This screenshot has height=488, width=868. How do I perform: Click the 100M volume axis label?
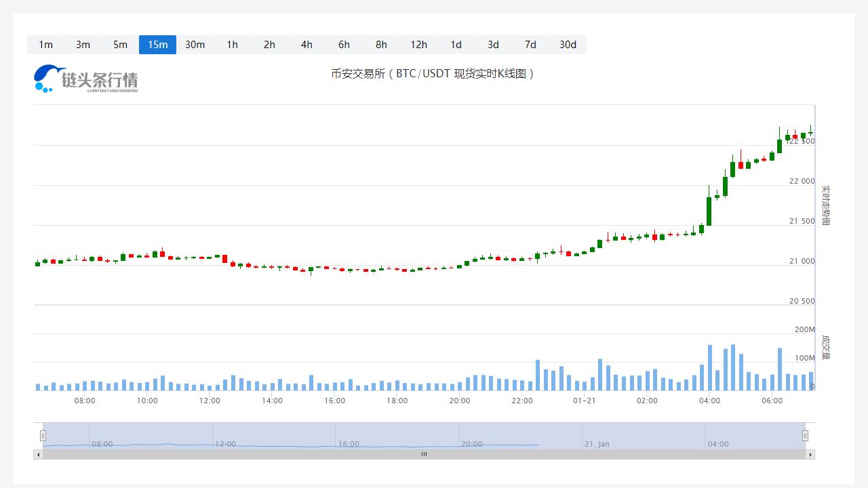click(805, 358)
